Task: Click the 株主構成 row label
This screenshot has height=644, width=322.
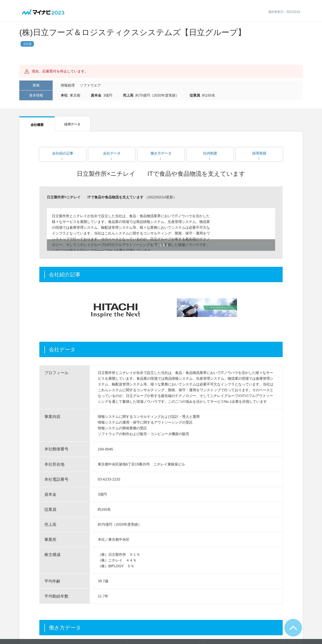Action: click(52, 555)
